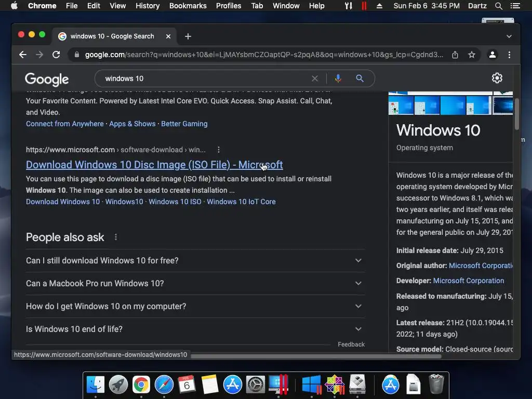Open the Chrome profile avatar menu
This screenshot has width=532, height=399.
click(x=493, y=55)
